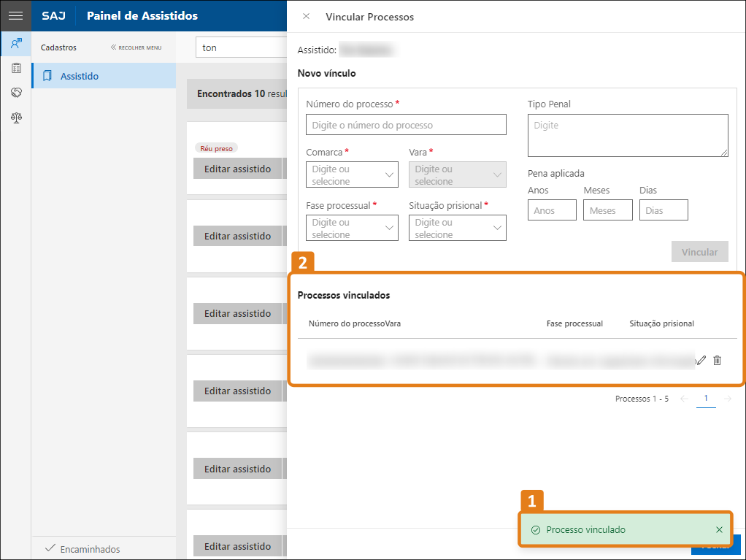Image resolution: width=746 pixels, height=560 pixels.
Task: Open the clipboard checklist sidebar icon
Action: (x=16, y=68)
